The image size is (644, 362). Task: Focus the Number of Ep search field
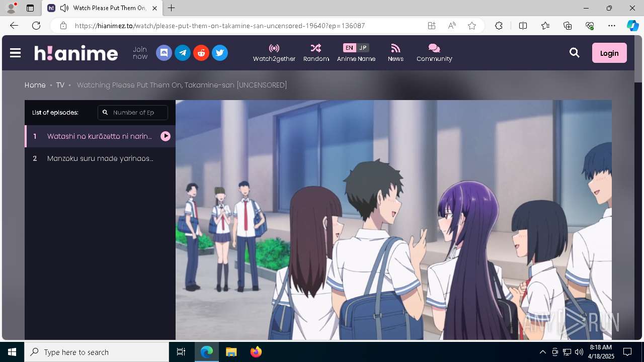tap(133, 113)
